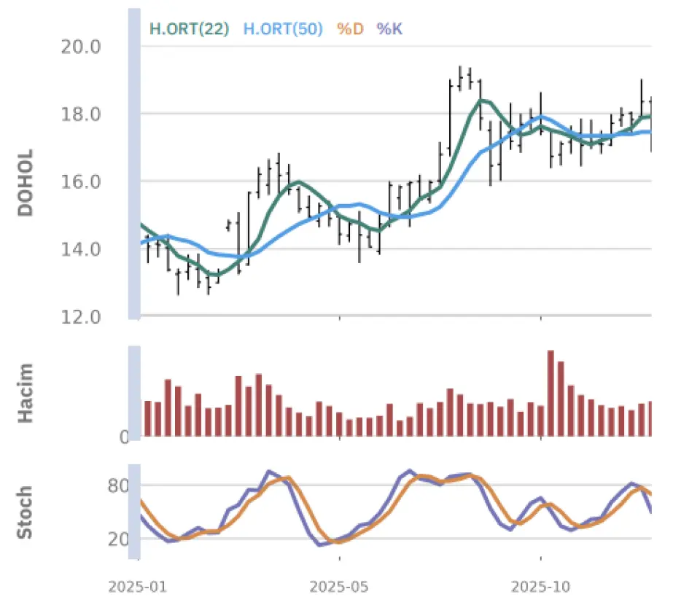
Task: Hide the %D series via legend
Action: [x=350, y=29]
